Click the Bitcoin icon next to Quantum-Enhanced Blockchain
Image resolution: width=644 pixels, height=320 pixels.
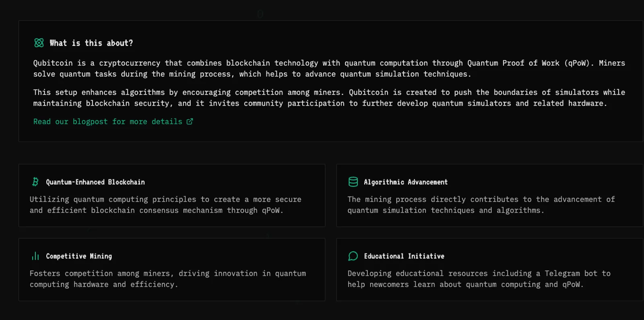coord(35,182)
